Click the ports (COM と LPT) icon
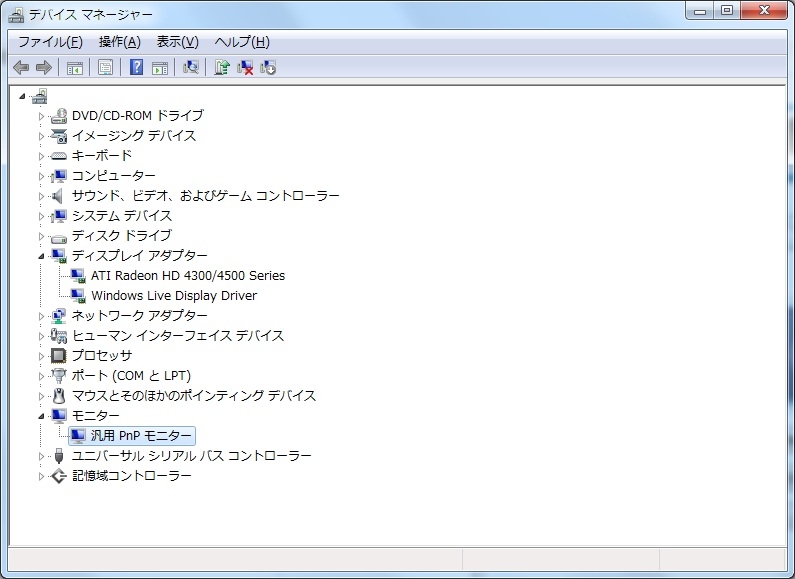795x579 pixels. pyautogui.click(x=59, y=376)
